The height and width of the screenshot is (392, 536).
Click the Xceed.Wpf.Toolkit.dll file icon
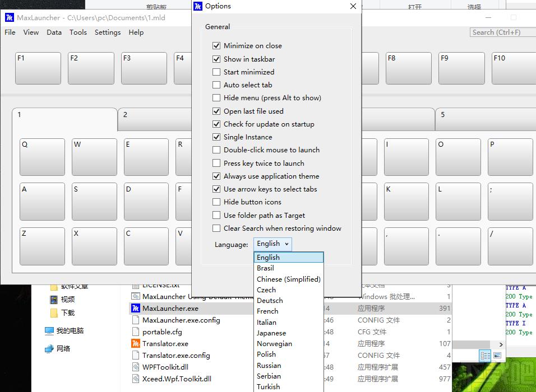coord(136,379)
